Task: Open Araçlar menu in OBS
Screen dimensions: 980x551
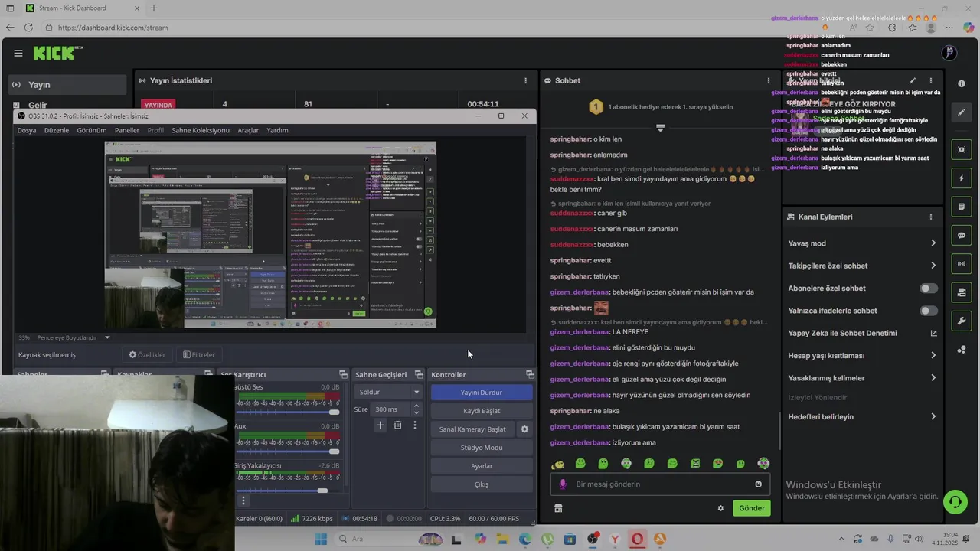Action: coord(248,130)
